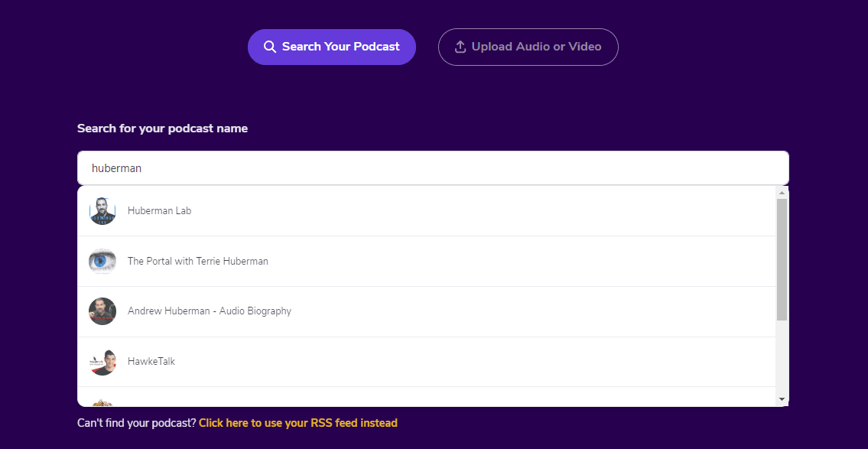Viewport: 868px width, 449px height.
Task: Open the RSS feed link
Action: (297, 422)
